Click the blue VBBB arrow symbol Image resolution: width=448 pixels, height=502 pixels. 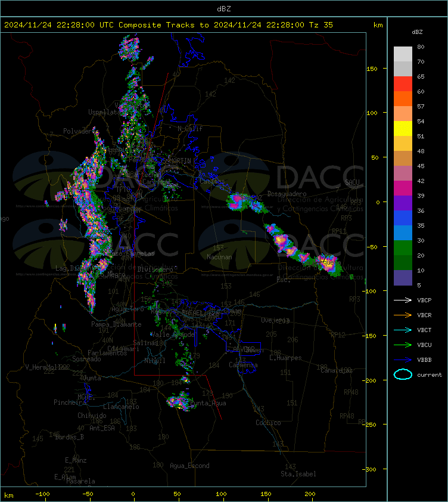pos(403,360)
